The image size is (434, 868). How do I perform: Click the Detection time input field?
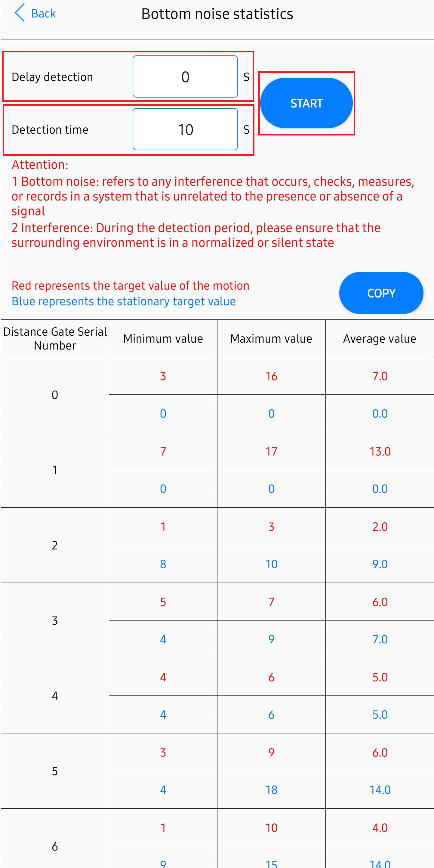pyautogui.click(x=185, y=129)
